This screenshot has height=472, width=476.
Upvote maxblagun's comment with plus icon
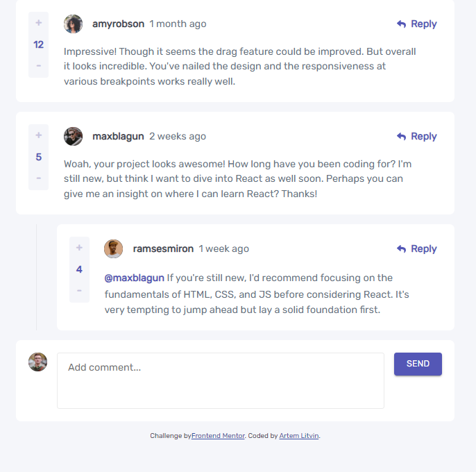(x=39, y=135)
